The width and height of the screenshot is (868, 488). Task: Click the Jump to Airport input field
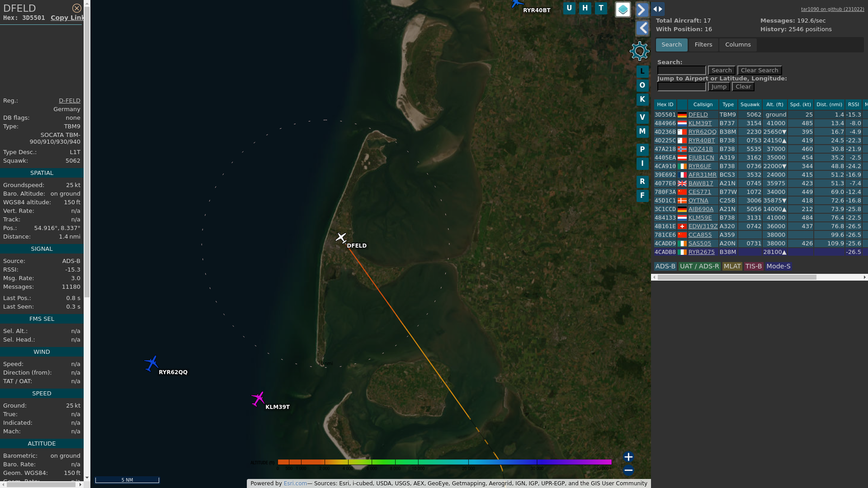[x=681, y=87]
